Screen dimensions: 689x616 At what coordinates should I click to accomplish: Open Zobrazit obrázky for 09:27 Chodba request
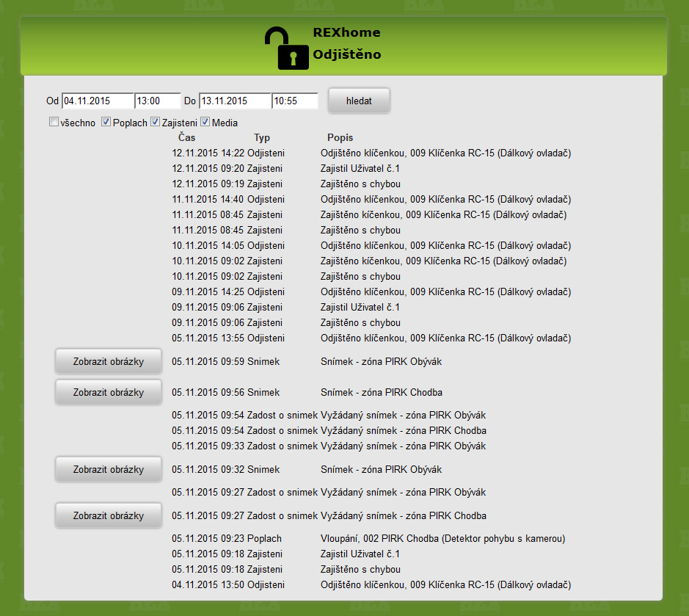coord(109,515)
